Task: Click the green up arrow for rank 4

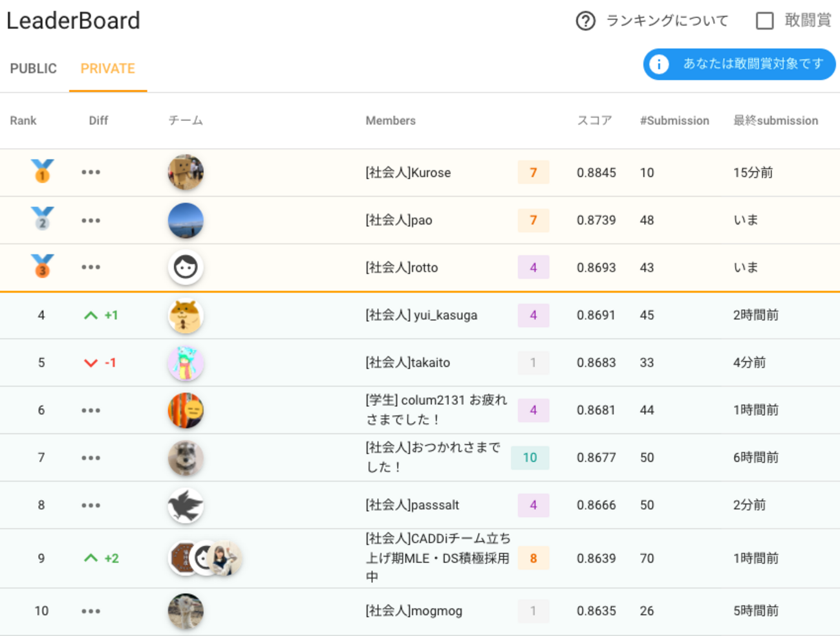Action: (x=91, y=315)
